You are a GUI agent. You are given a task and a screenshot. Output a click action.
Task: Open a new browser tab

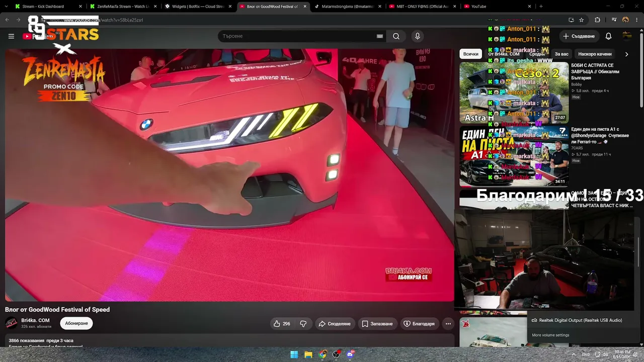pos(541,7)
